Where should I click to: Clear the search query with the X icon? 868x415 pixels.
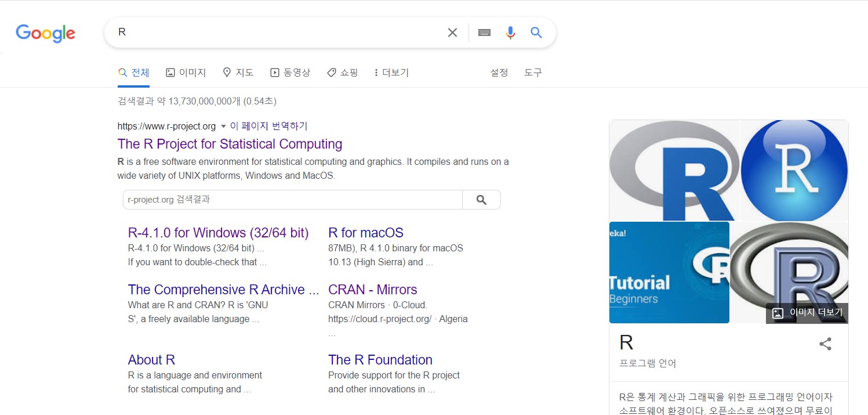tap(452, 33)
